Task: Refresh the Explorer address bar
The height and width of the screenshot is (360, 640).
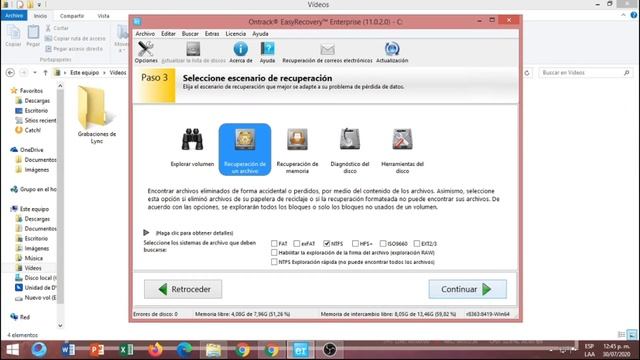Action: 527,73
